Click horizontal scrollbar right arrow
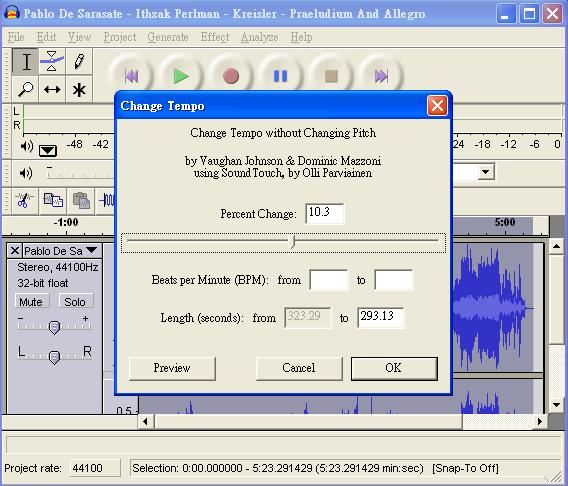Screen dimensions: 568x486 540,422
